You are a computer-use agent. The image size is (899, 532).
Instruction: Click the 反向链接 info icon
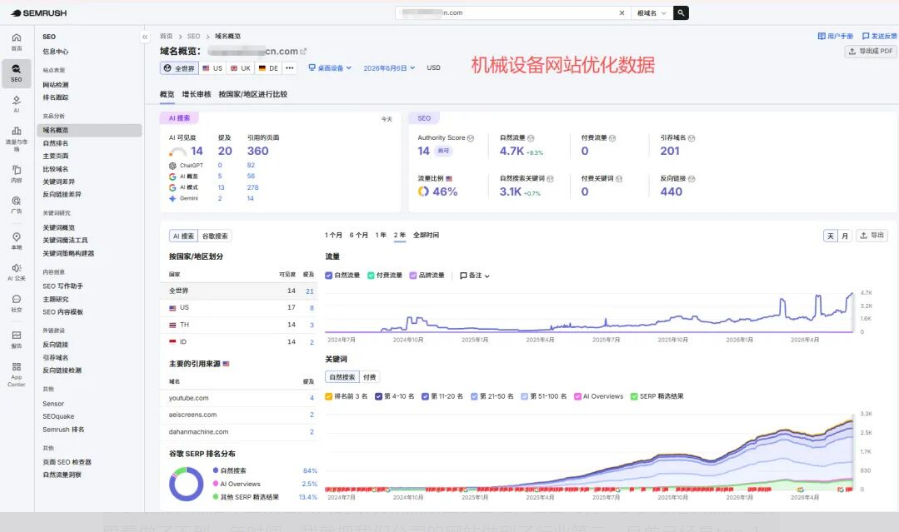point(691,179)
